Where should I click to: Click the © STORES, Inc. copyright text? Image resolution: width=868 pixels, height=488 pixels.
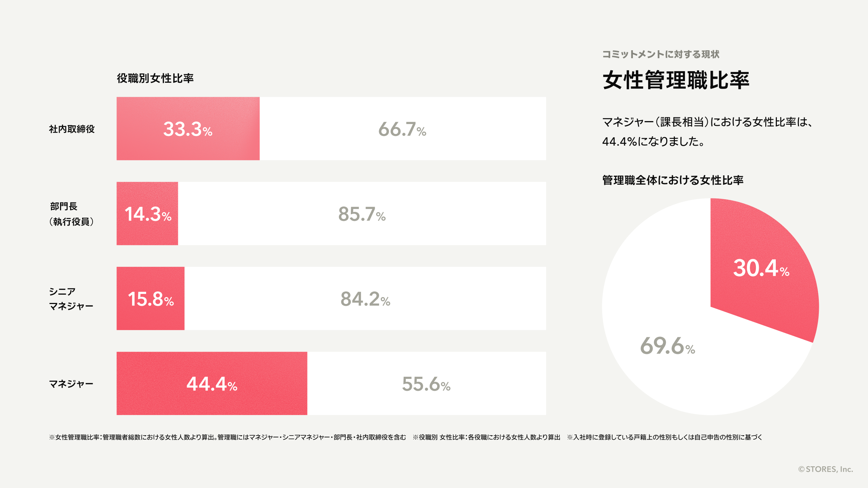click(825, 469)
